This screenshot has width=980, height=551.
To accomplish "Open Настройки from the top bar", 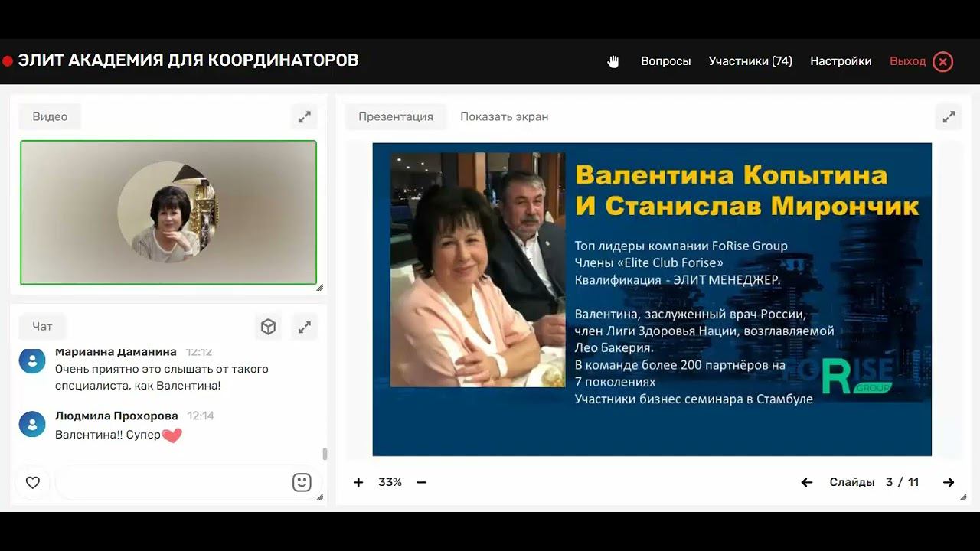I will pyautogui.click(x=841, y=61).
